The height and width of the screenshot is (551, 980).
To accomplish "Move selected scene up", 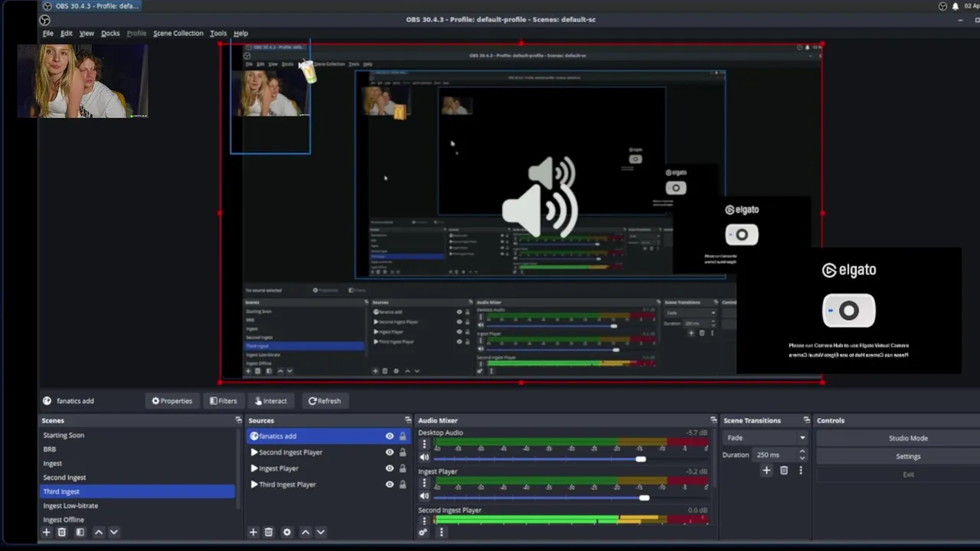I will point(98,532).
